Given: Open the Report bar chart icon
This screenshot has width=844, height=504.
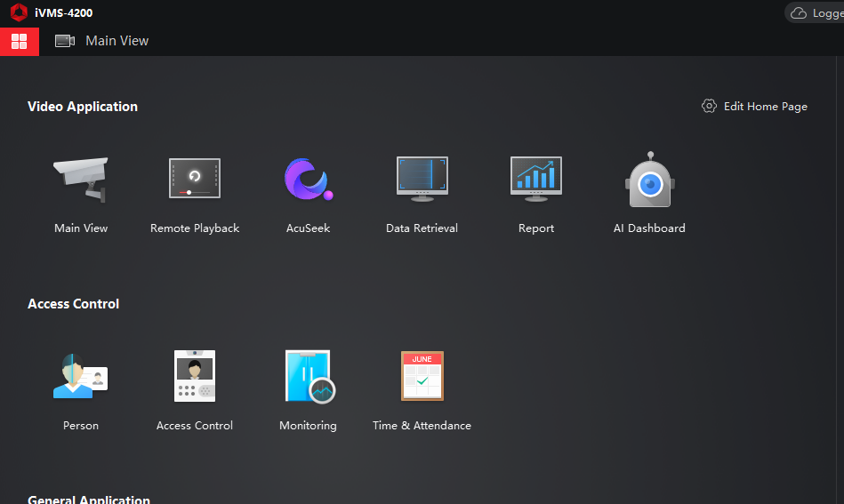Looking at the screenshot, I should click(x=535, y=180).
